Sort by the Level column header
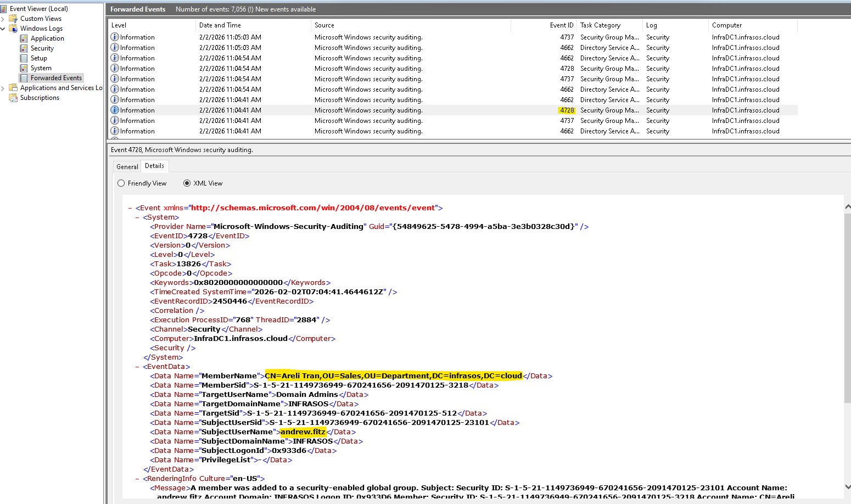Screen dimensions: 851x504 point(151,25)
